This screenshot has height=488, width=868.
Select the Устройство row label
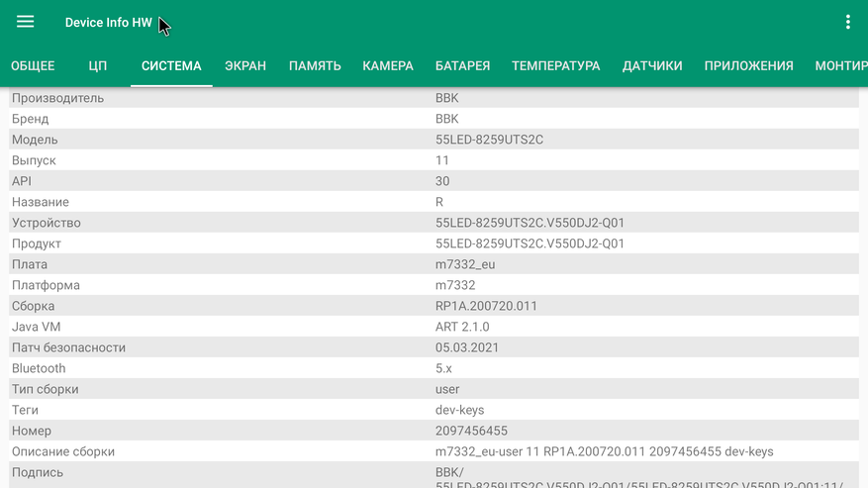tap(46, 224)
